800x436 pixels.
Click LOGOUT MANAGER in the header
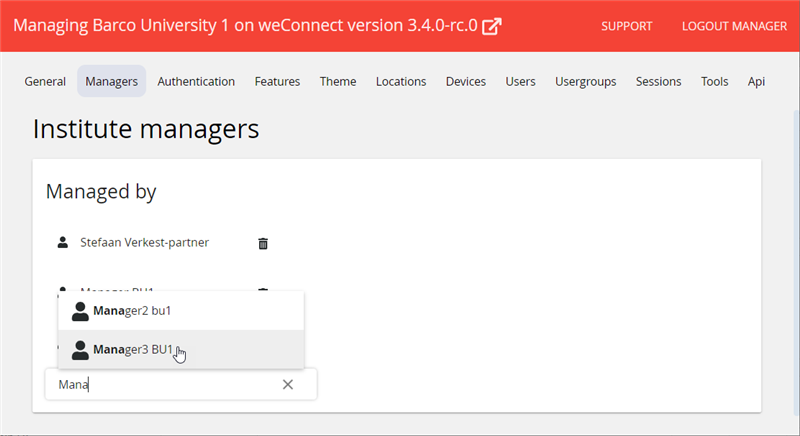coord(734,26)
